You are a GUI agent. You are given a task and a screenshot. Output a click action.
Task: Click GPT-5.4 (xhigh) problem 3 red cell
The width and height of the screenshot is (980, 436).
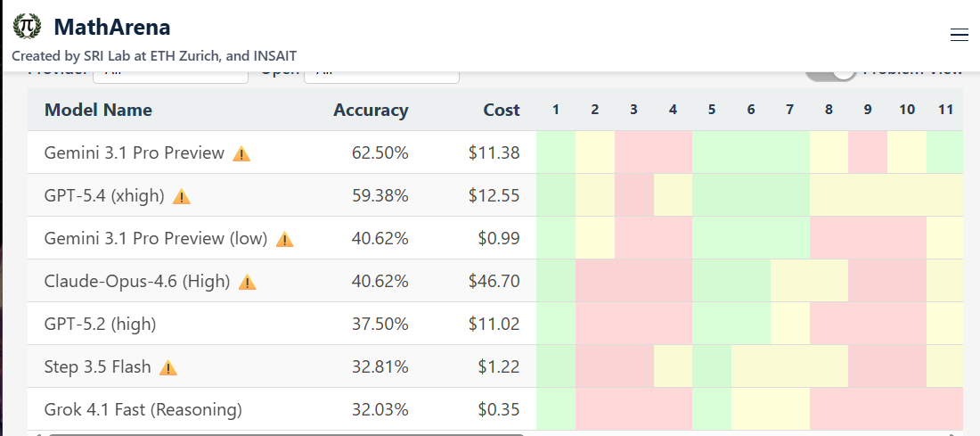point(633,196)
